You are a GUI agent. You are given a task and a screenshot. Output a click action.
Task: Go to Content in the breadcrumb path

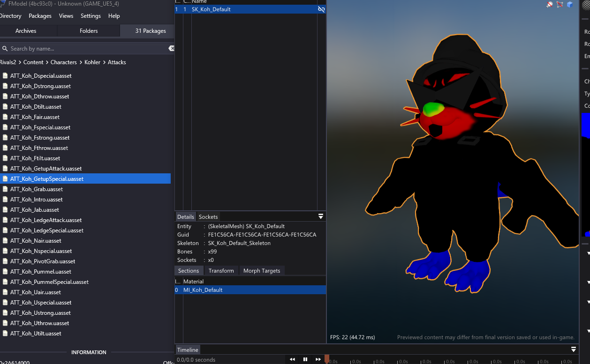[33, 62]
